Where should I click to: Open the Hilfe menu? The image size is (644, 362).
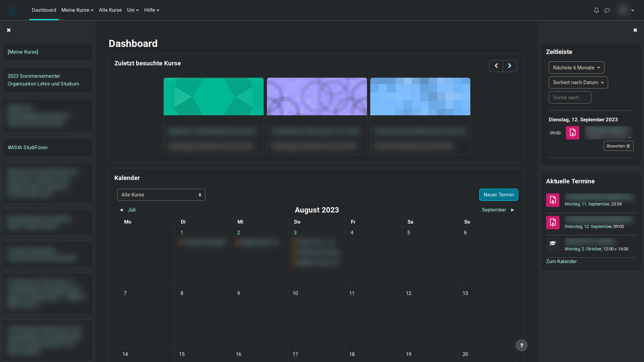tap(152, 10)
